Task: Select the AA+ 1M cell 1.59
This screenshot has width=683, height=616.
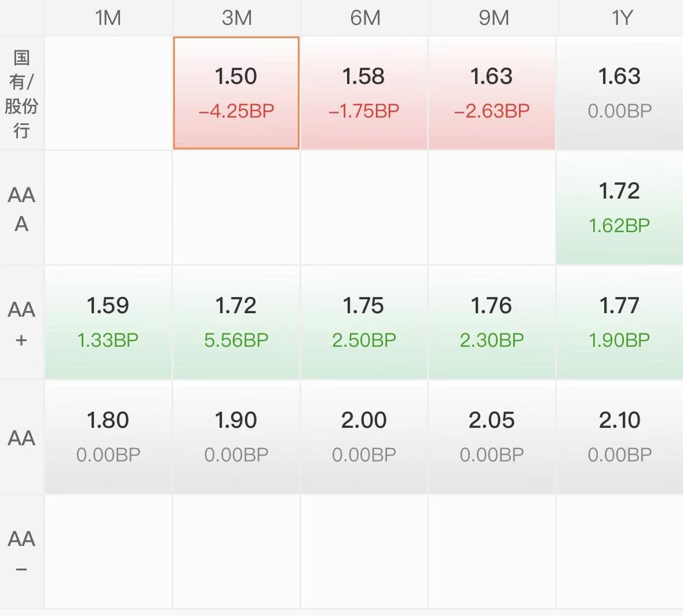Action: coord(108,322)
